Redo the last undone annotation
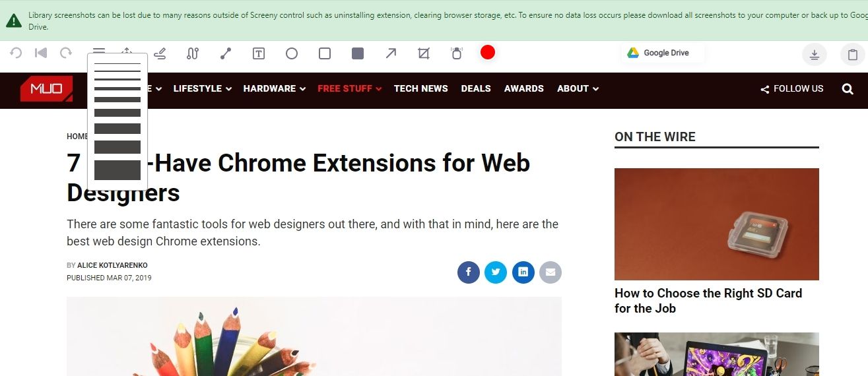The height and width of the screenshot is (376, 868). (66, 53)
